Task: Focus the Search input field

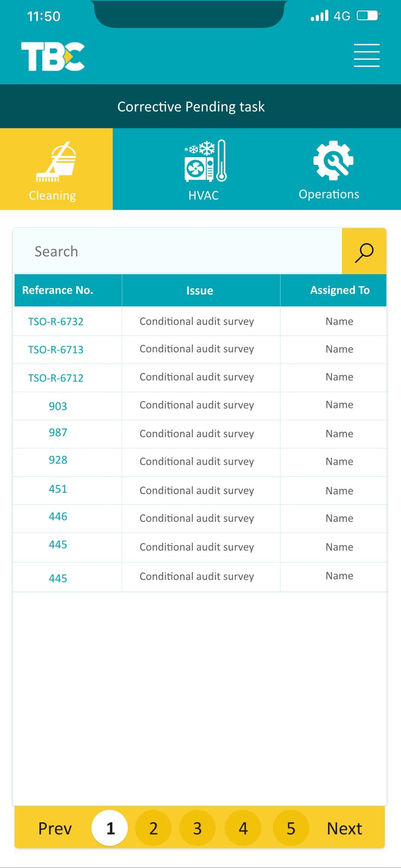Action: pyautogui.click(x=177, y=251)
